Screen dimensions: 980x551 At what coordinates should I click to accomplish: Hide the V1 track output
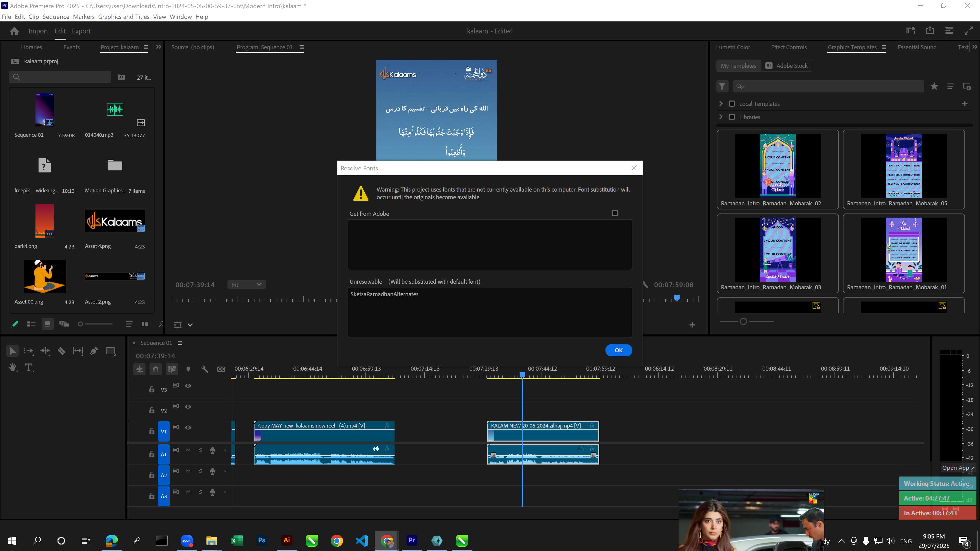pyautogui.click(x=188, y=428)
